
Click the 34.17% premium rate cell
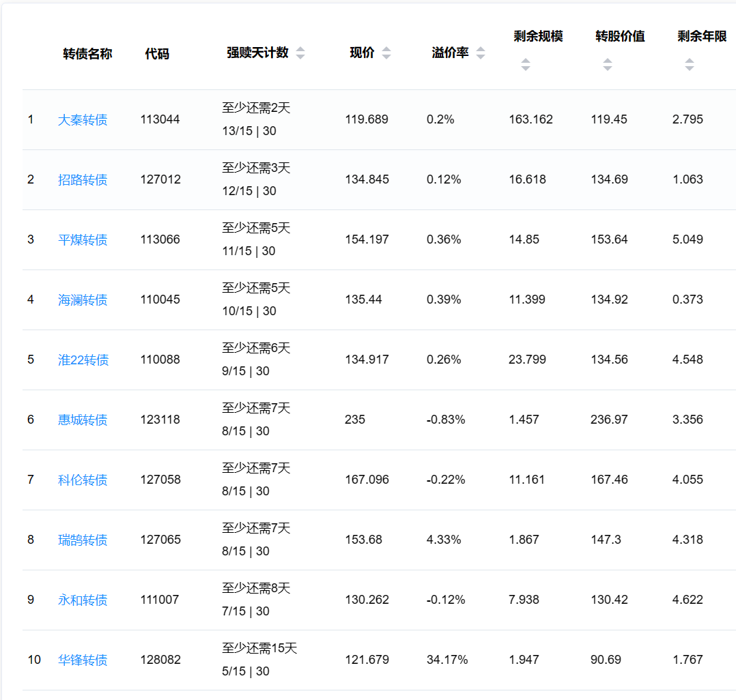[447, 660]
